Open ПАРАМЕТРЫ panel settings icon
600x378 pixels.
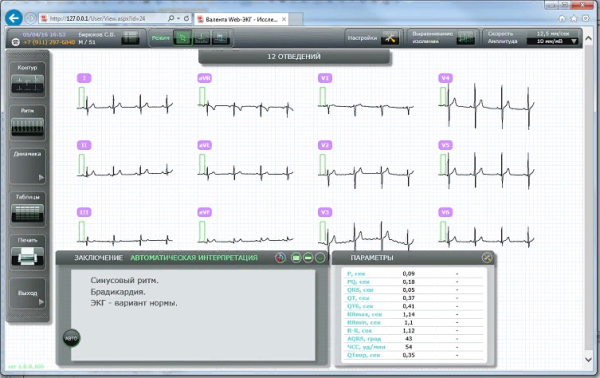click(487, 258)
